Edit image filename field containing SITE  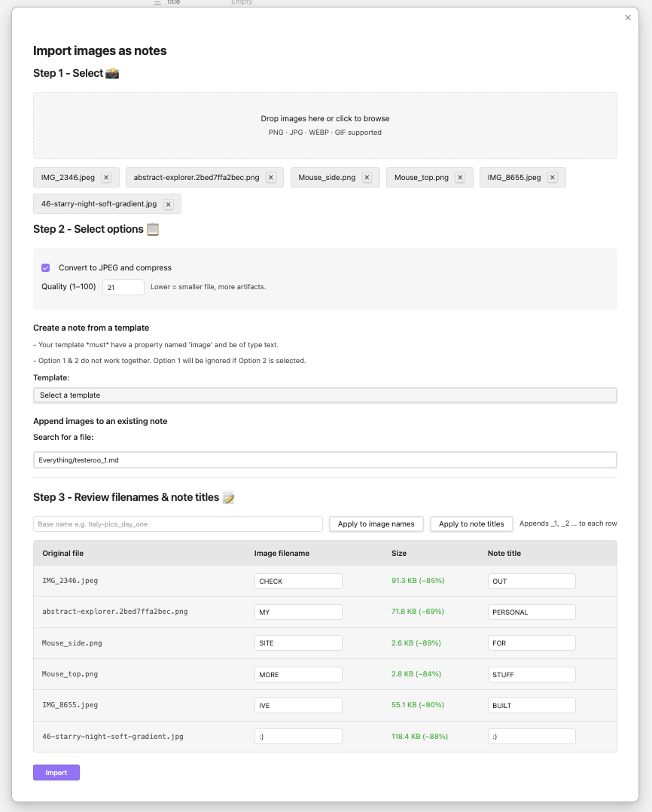coord(298,643)
